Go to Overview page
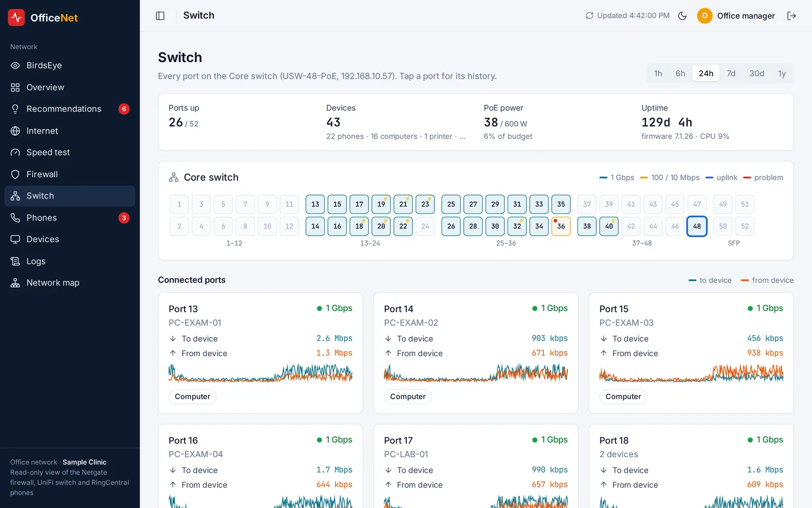This screenshot has height=508, width=812. (70, 87)
